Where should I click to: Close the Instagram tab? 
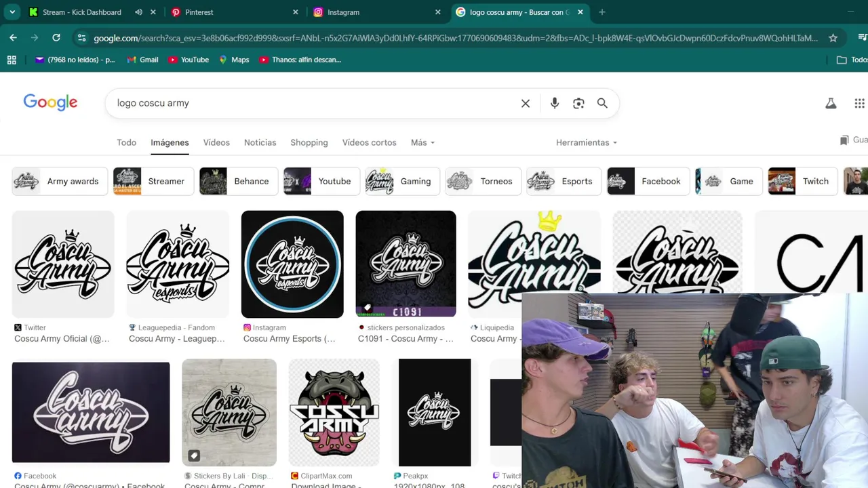[x=438, y=12]
